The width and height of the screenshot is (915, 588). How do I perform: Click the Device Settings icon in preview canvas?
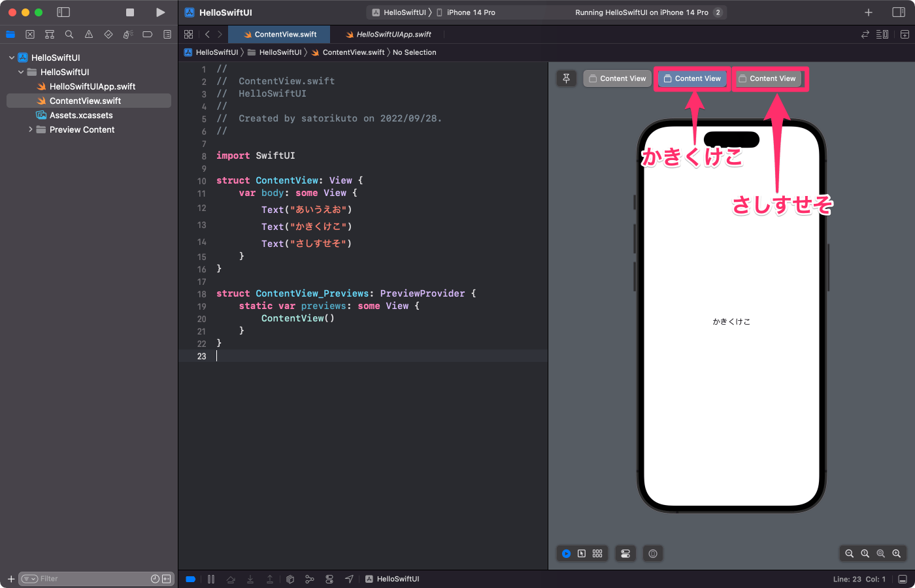[625, 553]
